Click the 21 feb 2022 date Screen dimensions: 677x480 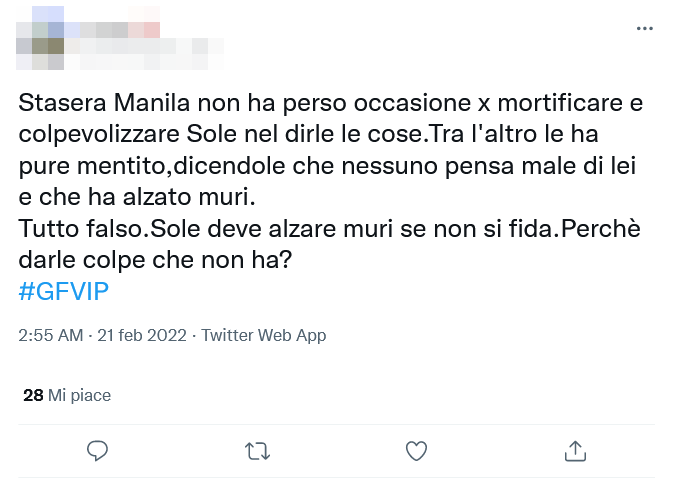[x=141, y=336]
